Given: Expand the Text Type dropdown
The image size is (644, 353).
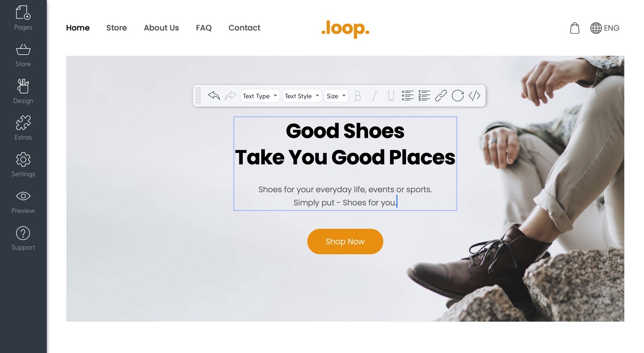Looking at the screenshot, I should coord(260,96).
